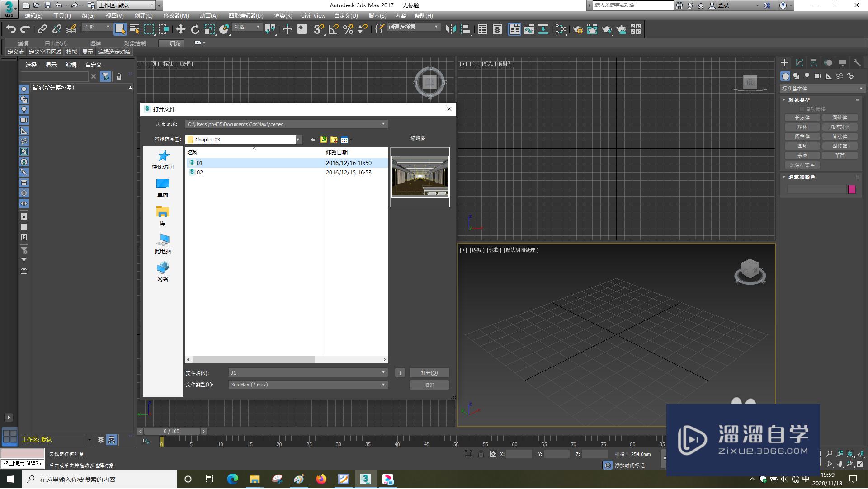Open the Modify panel tab icon
868x489 pixels.
pyautogui.click(x=799, y=63)
